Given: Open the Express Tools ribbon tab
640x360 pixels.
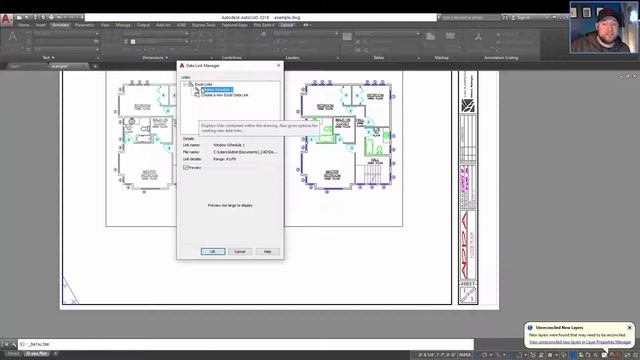Looking at the screenshot, I should point(203,25).
